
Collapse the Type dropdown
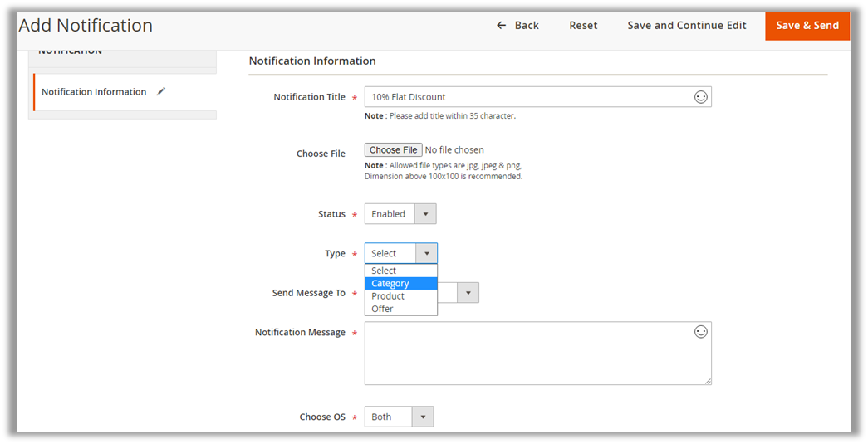point(425,254)
